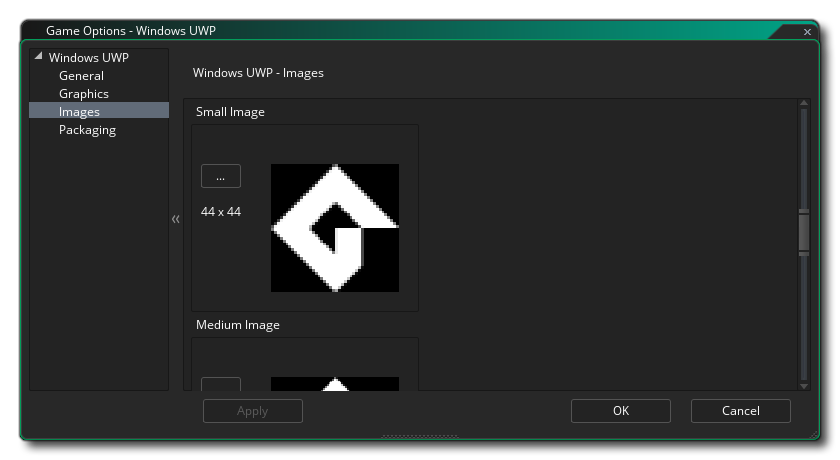Image resolution: width=840 pixels, height=460 pixels.
Task: Cancel the Game Options dialog
Action: coord(741,411)
